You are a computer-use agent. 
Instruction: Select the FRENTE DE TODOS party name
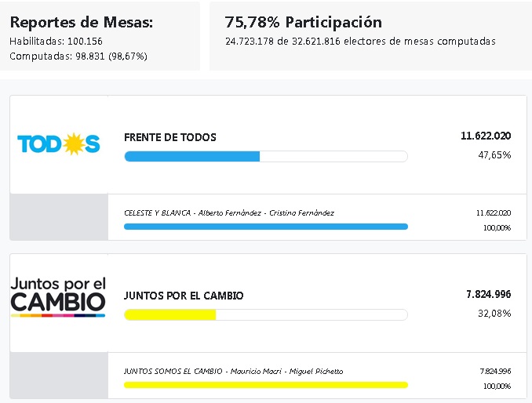(x=170, y=137)
